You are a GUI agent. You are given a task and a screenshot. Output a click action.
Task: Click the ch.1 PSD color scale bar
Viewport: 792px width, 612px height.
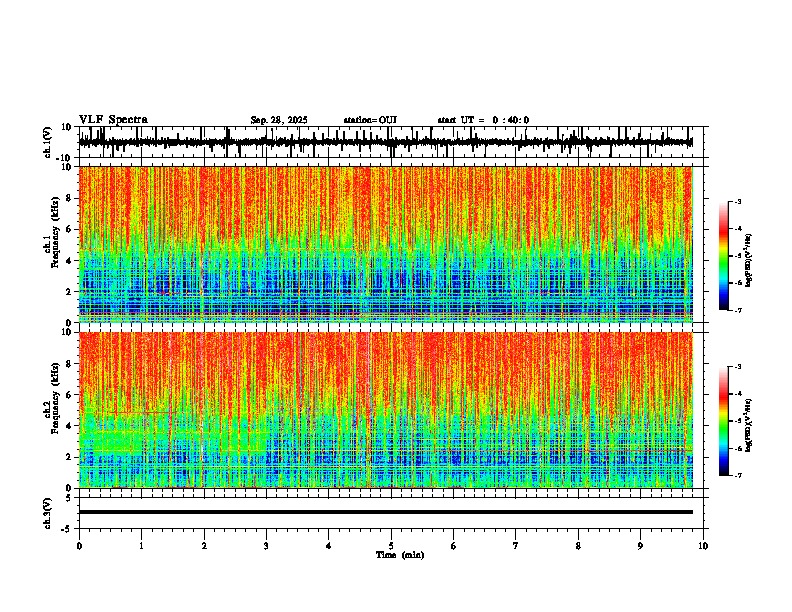pyautogui.click(x=723, y=256)
